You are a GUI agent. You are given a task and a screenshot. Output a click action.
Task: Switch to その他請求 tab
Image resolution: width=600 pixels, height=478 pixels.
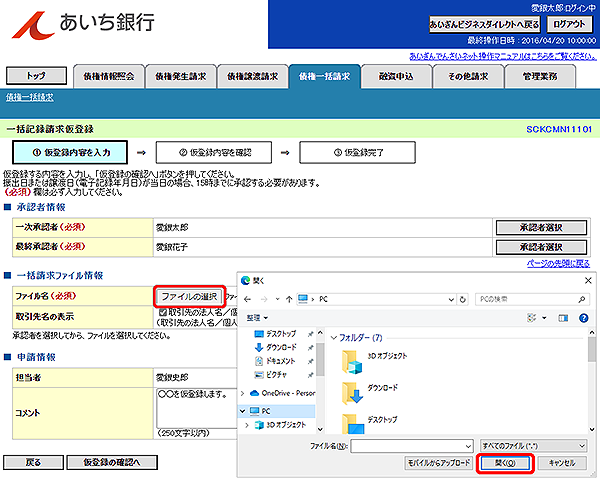(468, 77)
